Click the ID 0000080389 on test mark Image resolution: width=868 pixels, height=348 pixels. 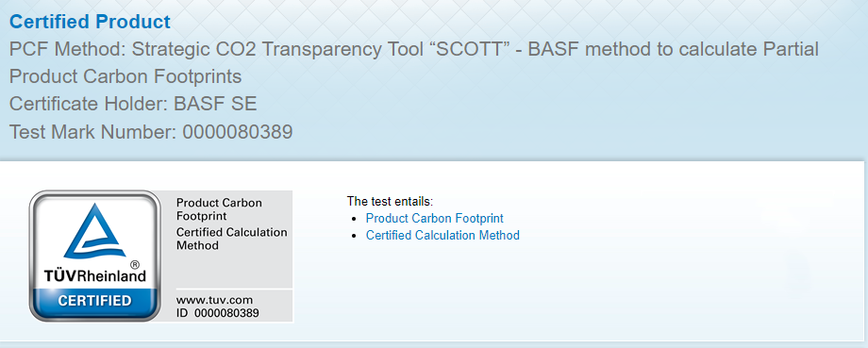pos(218,313)
